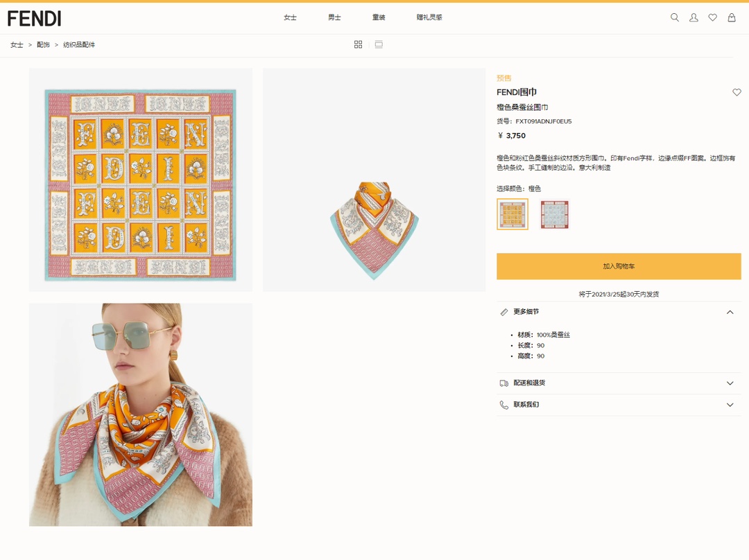
Task: Switch to grid view layout icon
Action: (358, 44)
